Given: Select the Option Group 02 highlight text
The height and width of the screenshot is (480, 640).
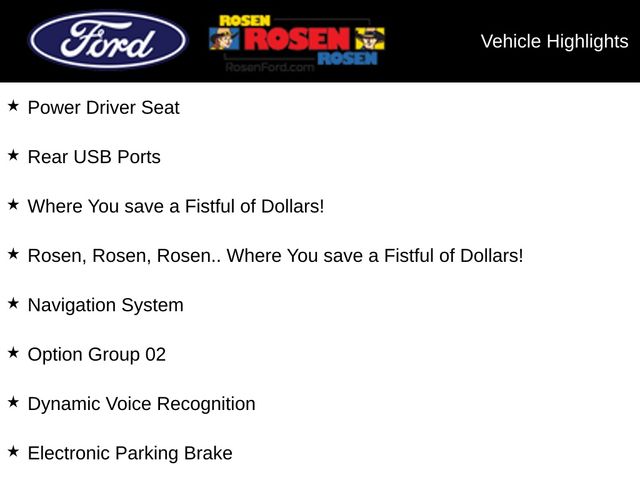Looking at the screenshot, I should pyautogui.click(x=97, y=354).
